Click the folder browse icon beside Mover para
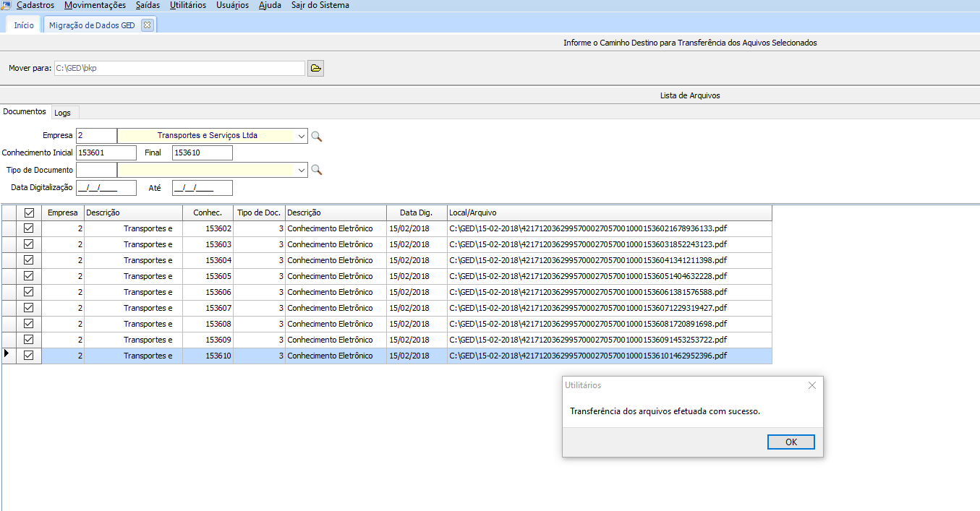The height and width of the screenshot is (511, 980). pos(315,69)
